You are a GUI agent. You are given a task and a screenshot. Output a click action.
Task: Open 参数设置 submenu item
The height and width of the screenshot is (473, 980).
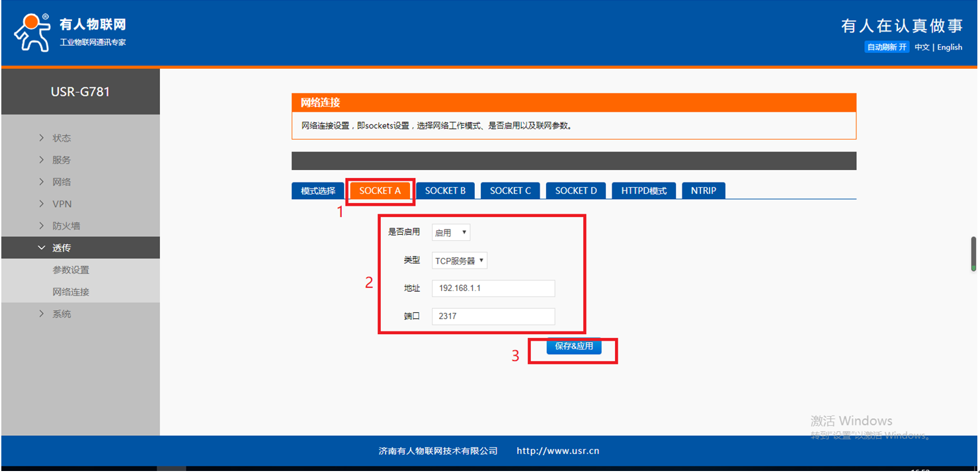pyautogui.click(x=71, y=270)
